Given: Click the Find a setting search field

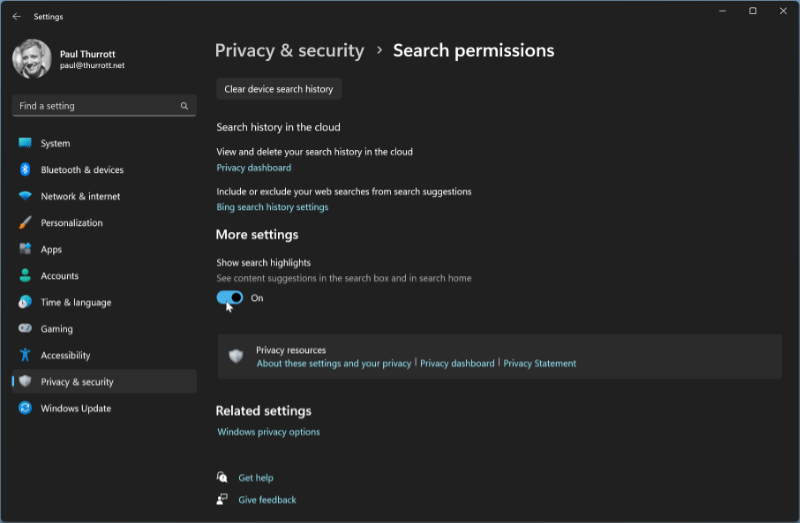Looking at the screenshot, I should tap(95, 106).
